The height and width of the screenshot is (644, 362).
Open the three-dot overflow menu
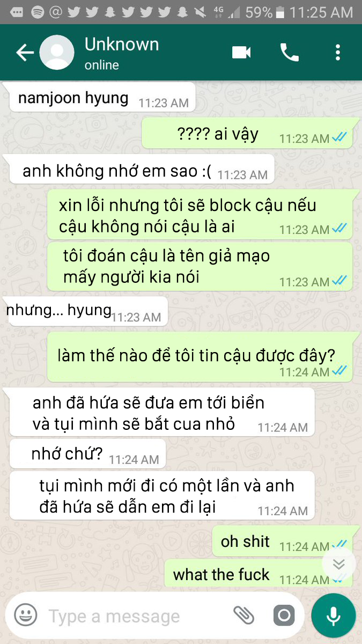pos(337,52)
